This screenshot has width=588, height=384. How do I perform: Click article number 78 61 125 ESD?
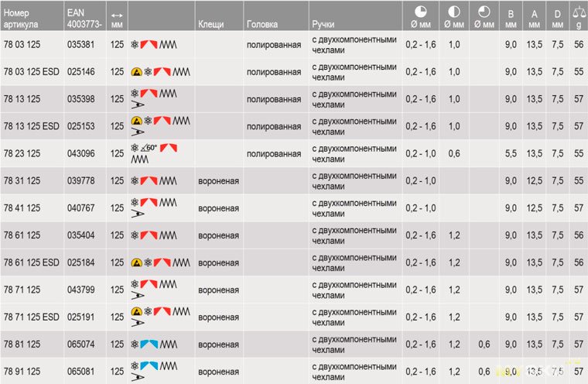coord(31,262)
